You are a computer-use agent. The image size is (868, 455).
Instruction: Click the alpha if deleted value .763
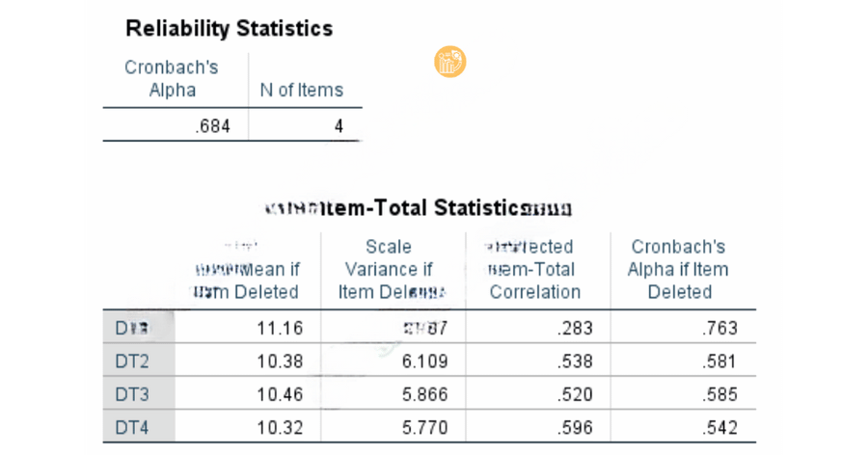pyautogui.click(x=719, y=329)
